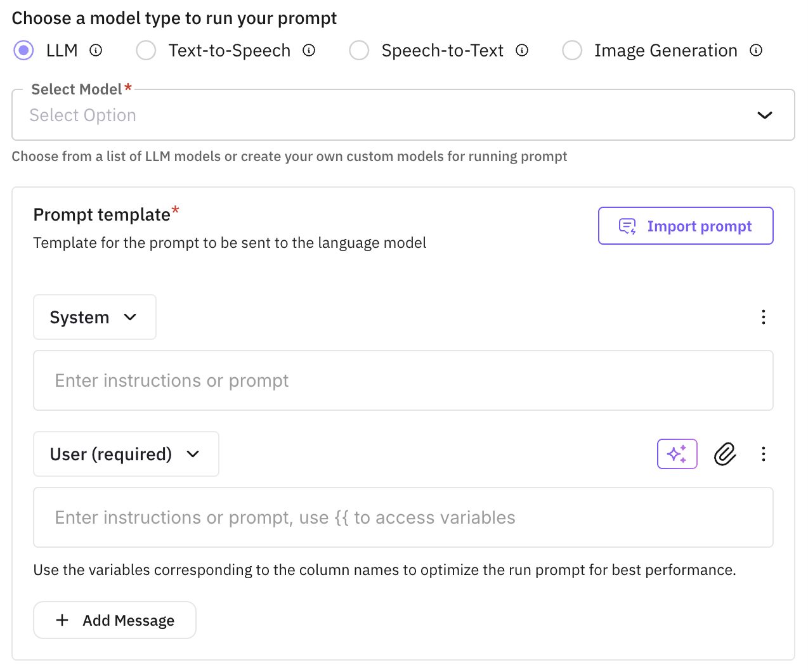The height and width of the screenshot is (672, 808).
Task: Click the info icon beside Text-to-Speech
Action: pyautogui.click(x=309, y=50)
